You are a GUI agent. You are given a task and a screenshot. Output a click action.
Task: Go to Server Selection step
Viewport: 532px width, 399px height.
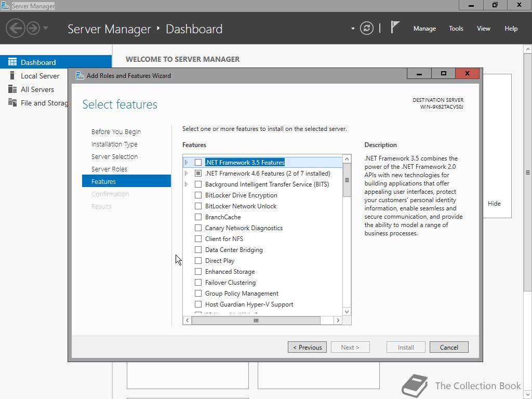(114, 156)
